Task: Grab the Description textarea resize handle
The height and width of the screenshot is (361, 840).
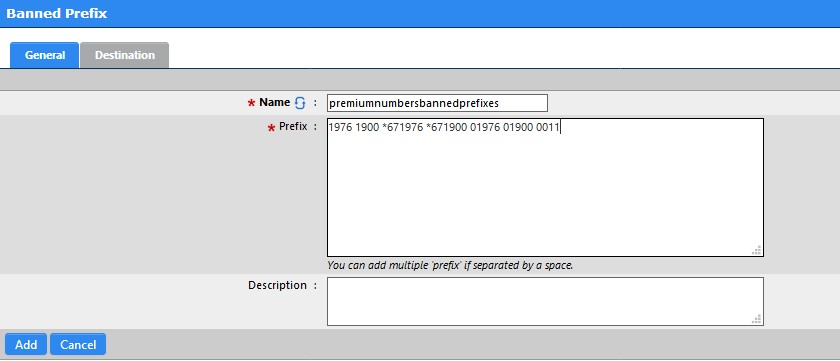Action: point(757,319)
